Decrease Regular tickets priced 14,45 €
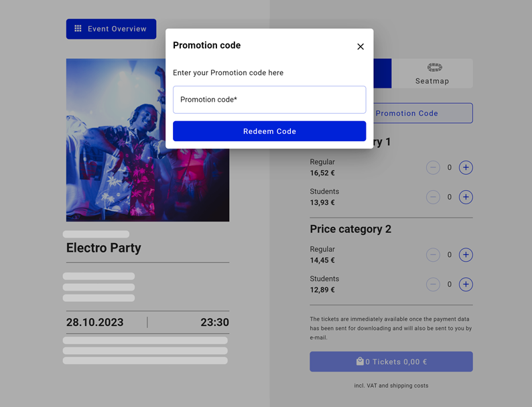The height and width of the screenshot is (407, 532). 433,255
